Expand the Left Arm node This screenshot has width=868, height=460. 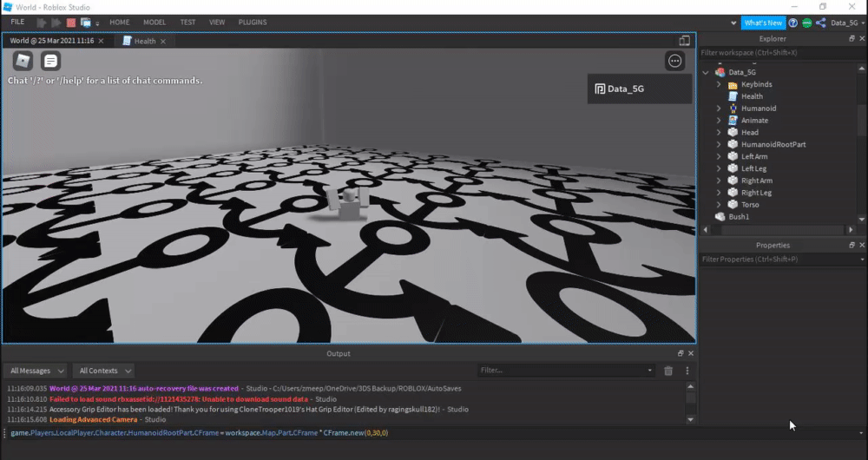coord(719,156)
